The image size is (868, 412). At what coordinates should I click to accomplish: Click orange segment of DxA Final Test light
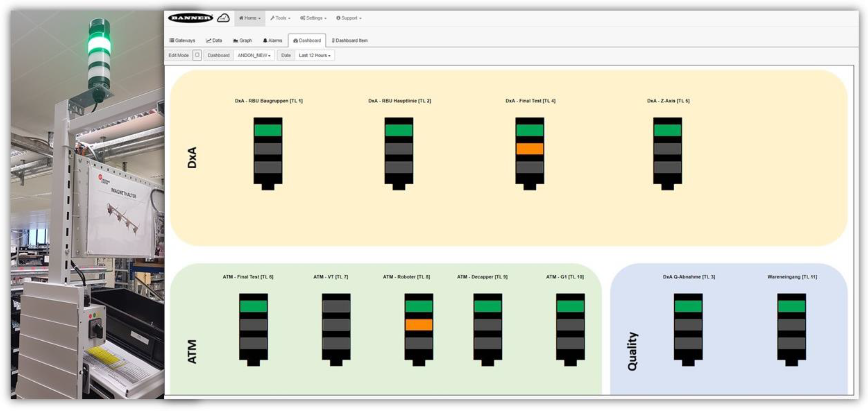click(529, 149)
